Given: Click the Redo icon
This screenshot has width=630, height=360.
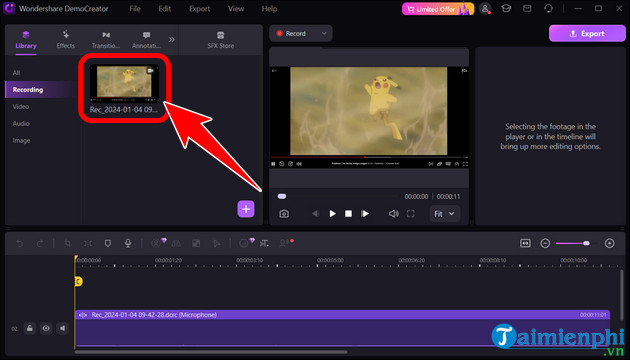Looking at the screenshot, I should 39,243.
